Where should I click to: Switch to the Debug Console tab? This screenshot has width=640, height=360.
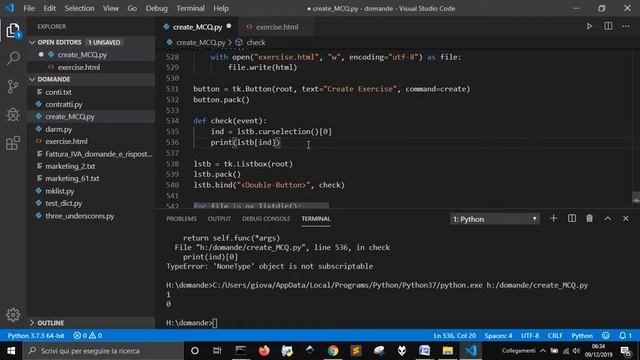coord(266,219)
